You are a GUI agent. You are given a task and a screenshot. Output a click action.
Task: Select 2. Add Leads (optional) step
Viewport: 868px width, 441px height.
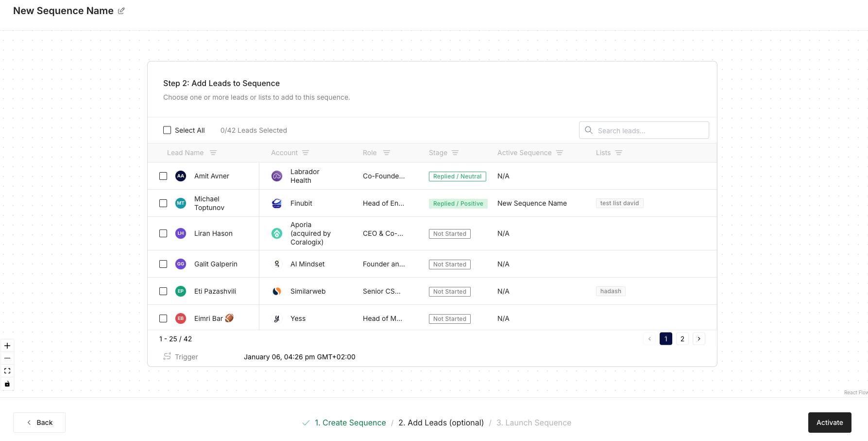pos(441,423)
